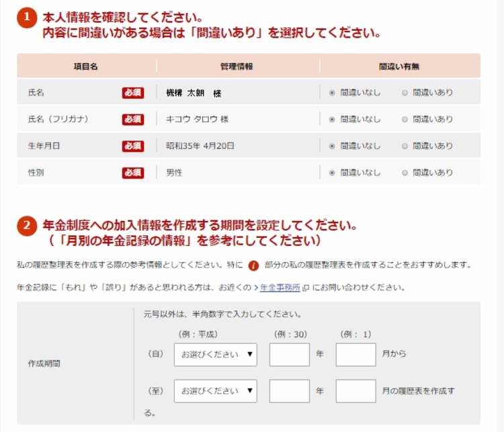Click the 元号以外は、半角数字で入力 instruction text
504x432 pixels.
coord(222,314)
